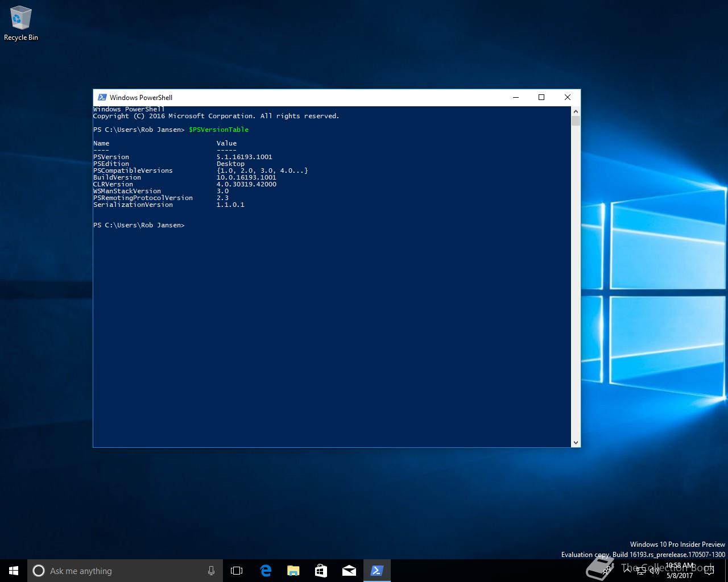
Task: Click the value 10.0.16193.1001
Action: click(246, 177)
